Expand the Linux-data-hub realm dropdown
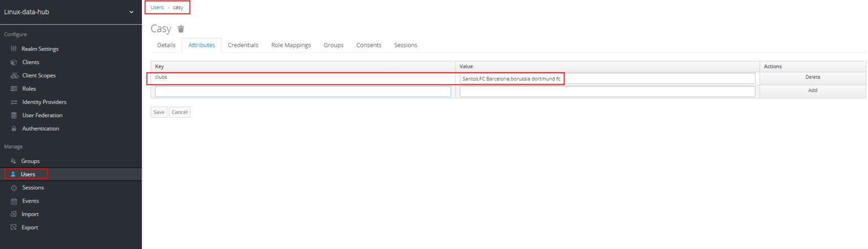 tap(131, 12)
